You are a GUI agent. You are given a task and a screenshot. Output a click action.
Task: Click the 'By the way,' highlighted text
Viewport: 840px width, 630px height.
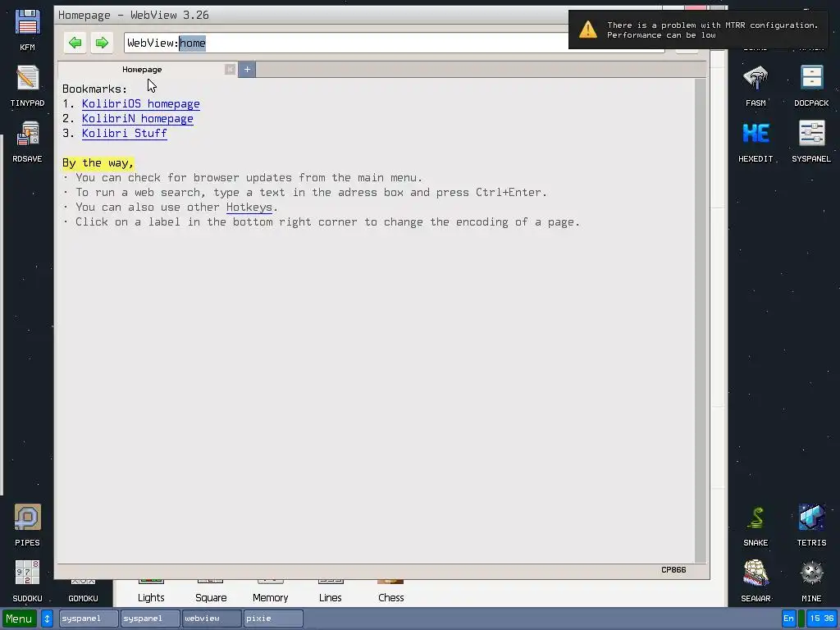coord(98,163)
